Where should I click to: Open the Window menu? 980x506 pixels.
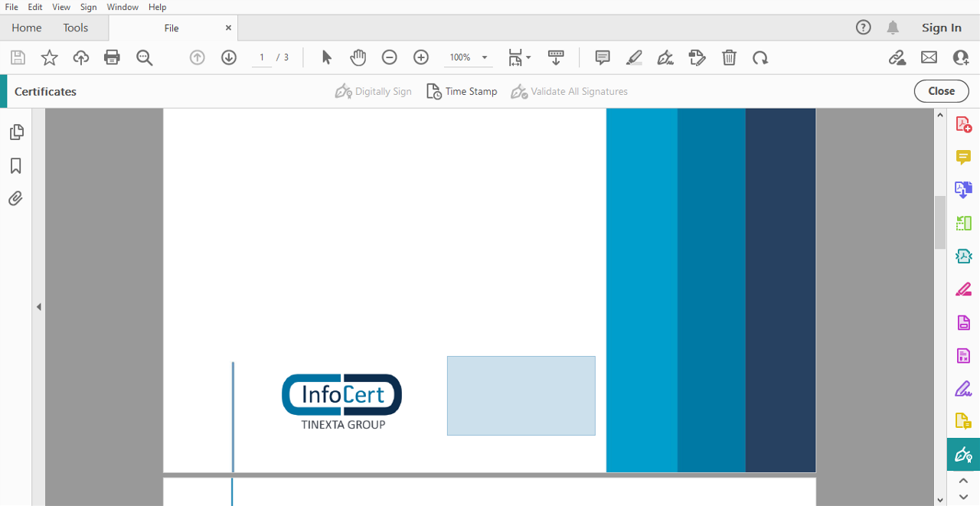coord(122,7)
